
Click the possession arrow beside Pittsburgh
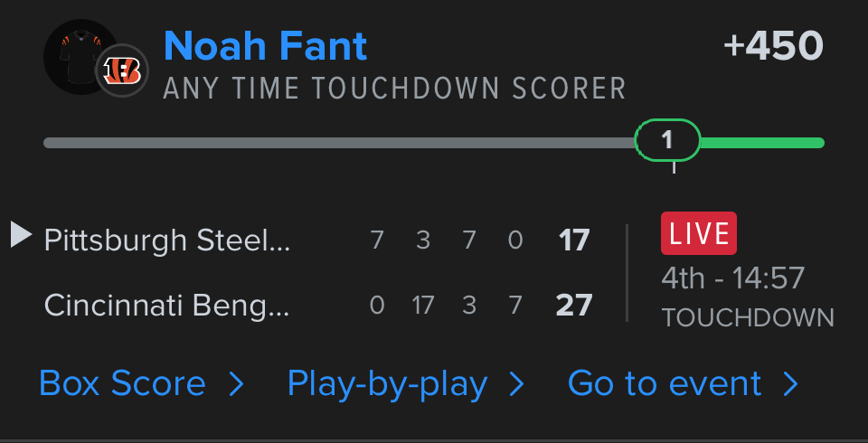click(x=21, y=235)
